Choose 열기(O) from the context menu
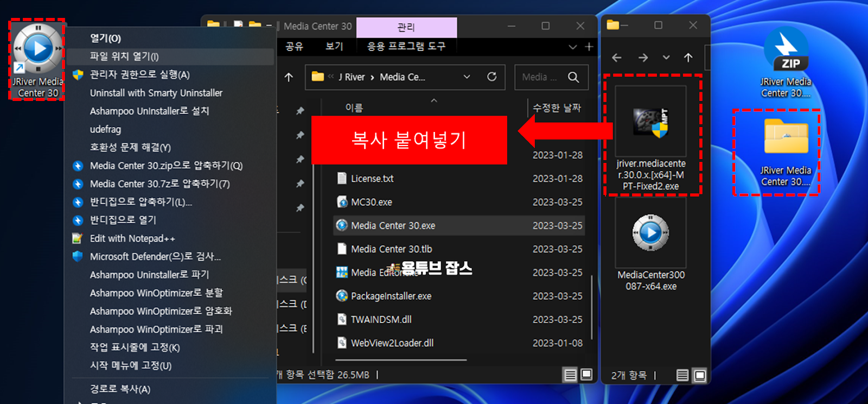868x404 pixels. coord(169,38)
